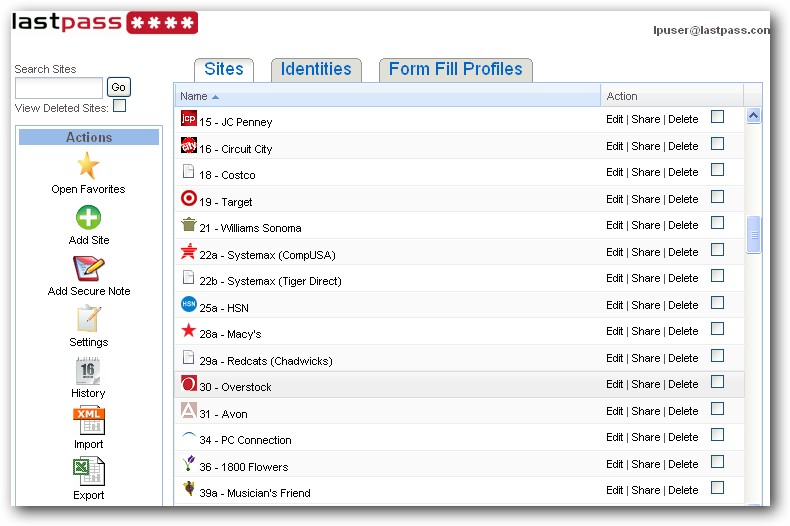This screenshot has height=526, width=790.
Task: Click the Export spreadsheet icon
Action: coord(88,472)
